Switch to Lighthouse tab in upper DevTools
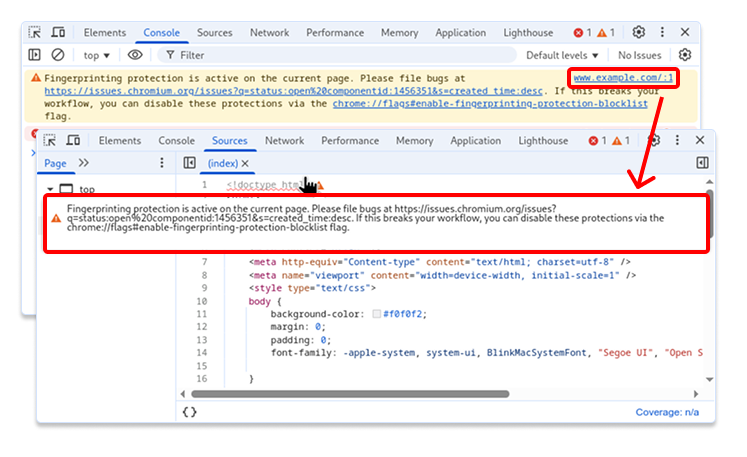The height and width of the screenshot is (457, 747). pos(527,33)
